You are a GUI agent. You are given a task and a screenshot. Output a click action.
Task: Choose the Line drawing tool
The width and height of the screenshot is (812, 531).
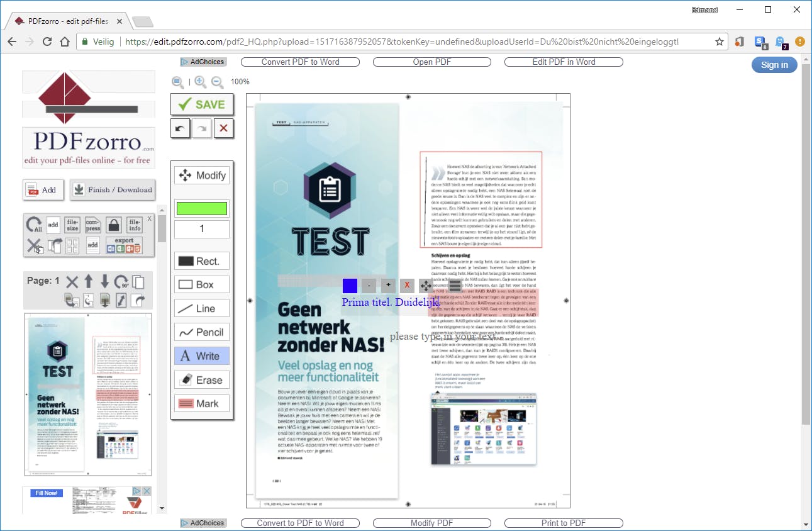[x=202, y=308]
